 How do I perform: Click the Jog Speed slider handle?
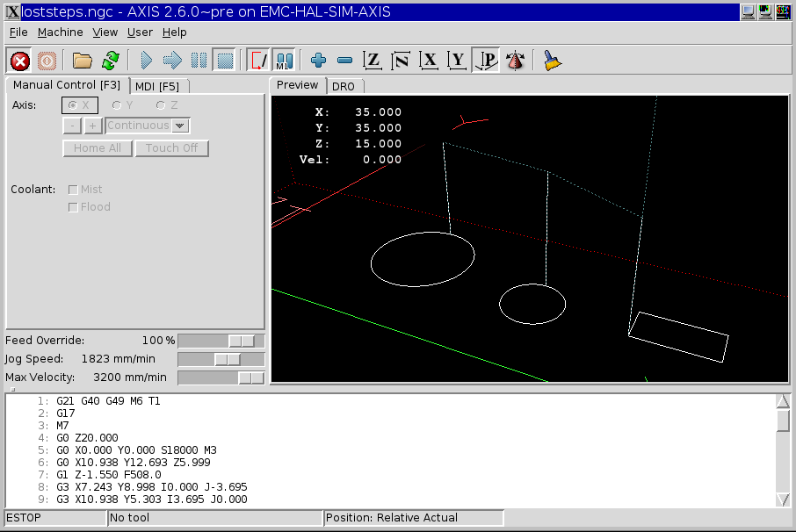pos(228,360)
